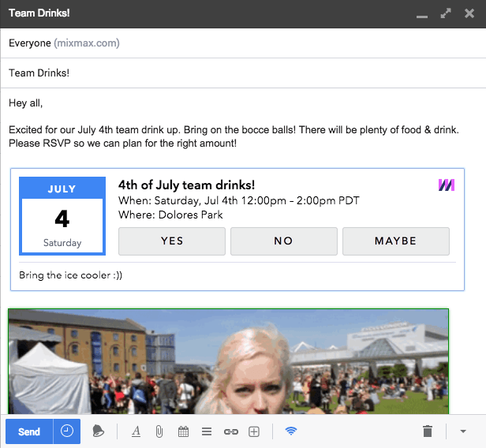486x448 pixels.
Task: Click the Everyone recipients field
Action: pos(237,43)
